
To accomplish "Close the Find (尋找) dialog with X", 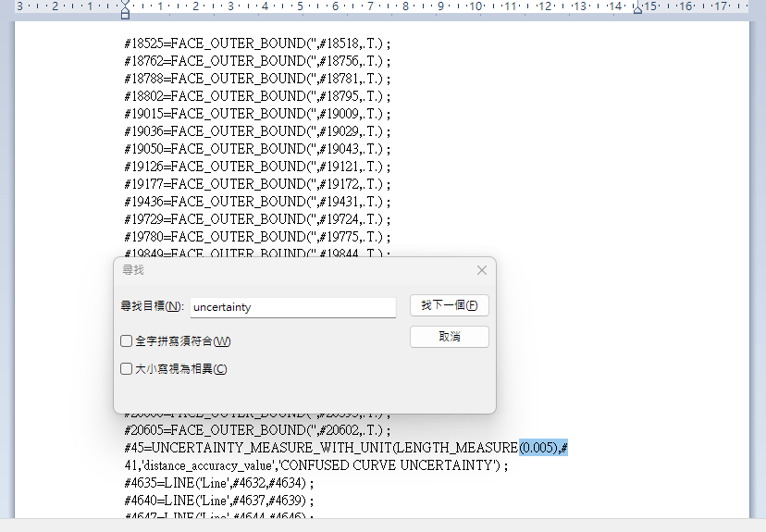I will coord(481,270).
